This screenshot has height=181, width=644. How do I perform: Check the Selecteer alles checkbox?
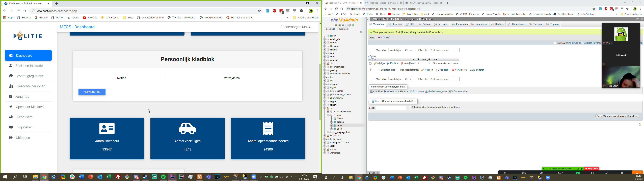pos(378,70)
